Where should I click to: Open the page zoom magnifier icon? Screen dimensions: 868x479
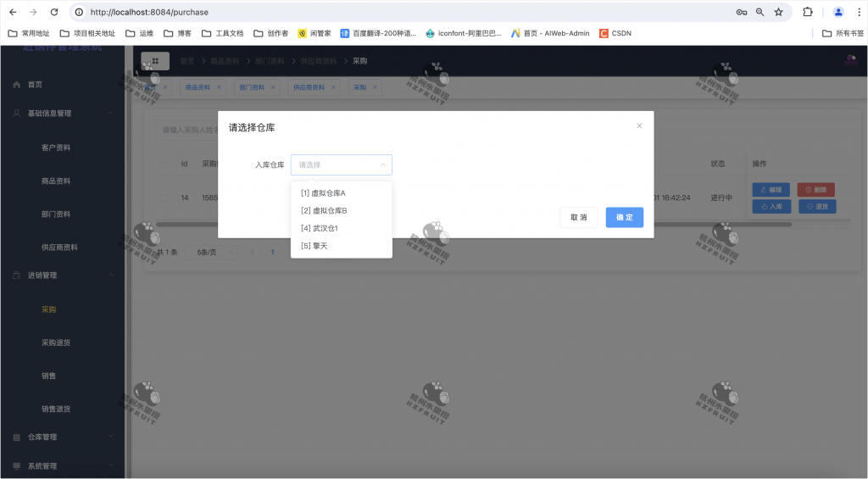[x=760, y=12]
